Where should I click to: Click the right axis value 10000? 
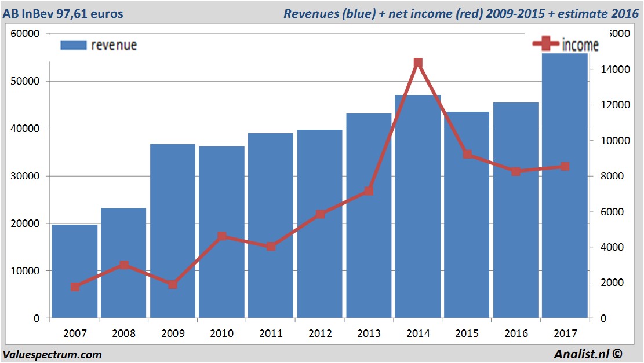[615, 141]
